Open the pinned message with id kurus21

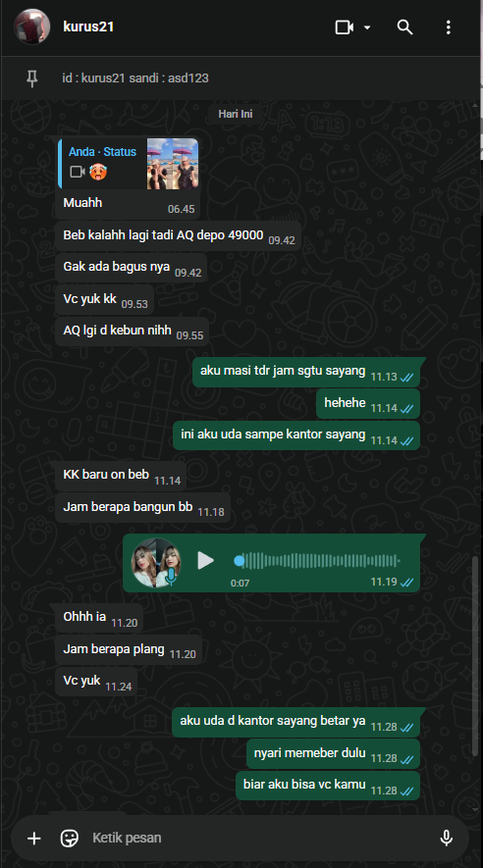click(135, 78)
